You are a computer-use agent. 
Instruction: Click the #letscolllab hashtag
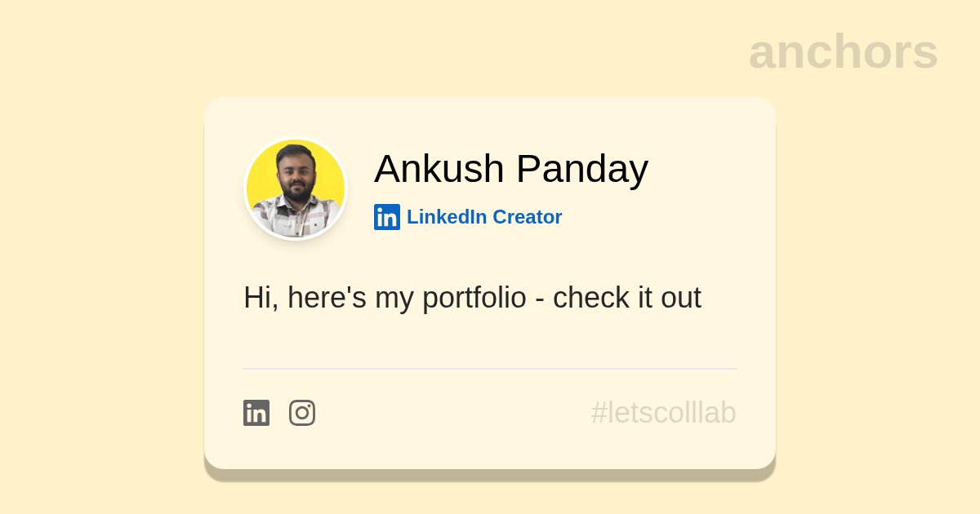point(663,413)
